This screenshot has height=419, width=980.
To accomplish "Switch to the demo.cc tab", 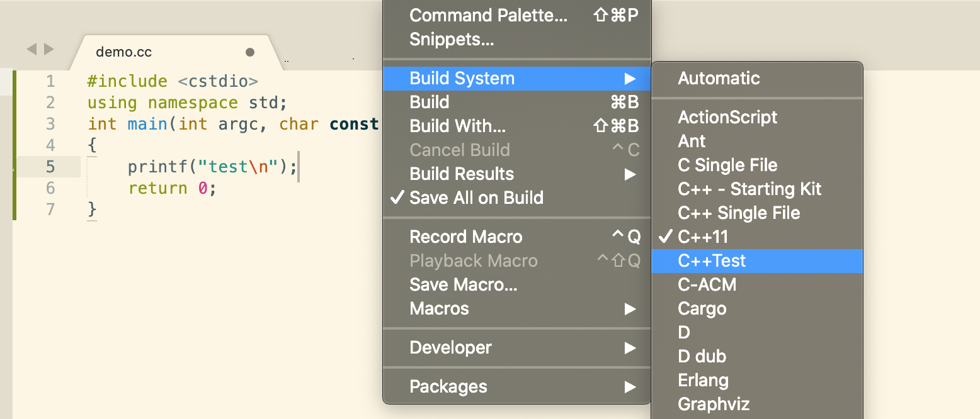I will (123, 52).
